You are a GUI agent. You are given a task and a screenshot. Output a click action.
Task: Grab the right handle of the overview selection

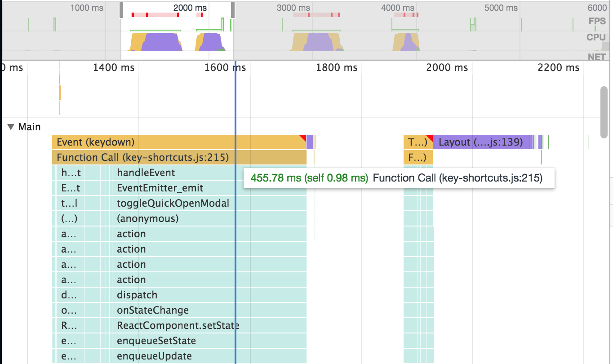click(233, 10)
